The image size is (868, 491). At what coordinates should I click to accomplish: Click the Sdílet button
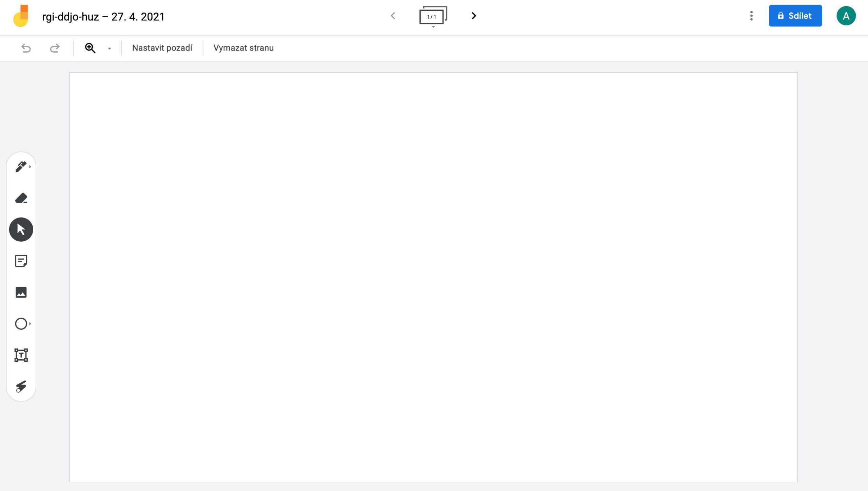pyautogui.click(x=795, y=16)
